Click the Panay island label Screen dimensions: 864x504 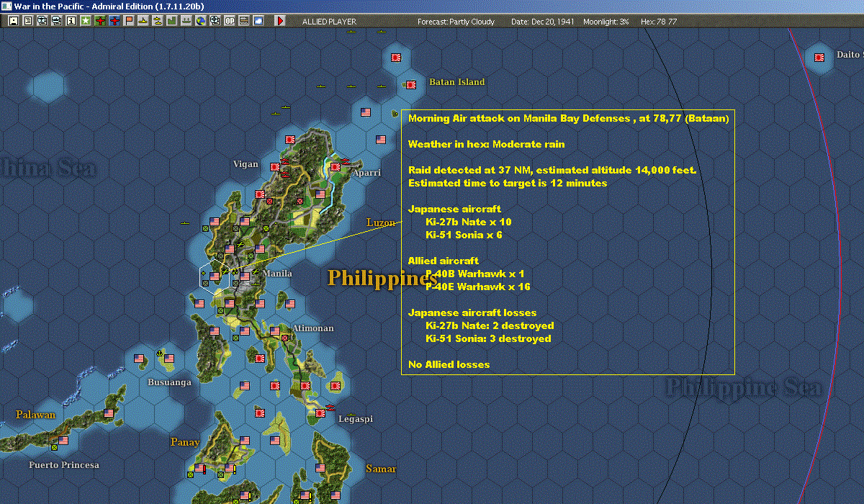pos(185,442)
